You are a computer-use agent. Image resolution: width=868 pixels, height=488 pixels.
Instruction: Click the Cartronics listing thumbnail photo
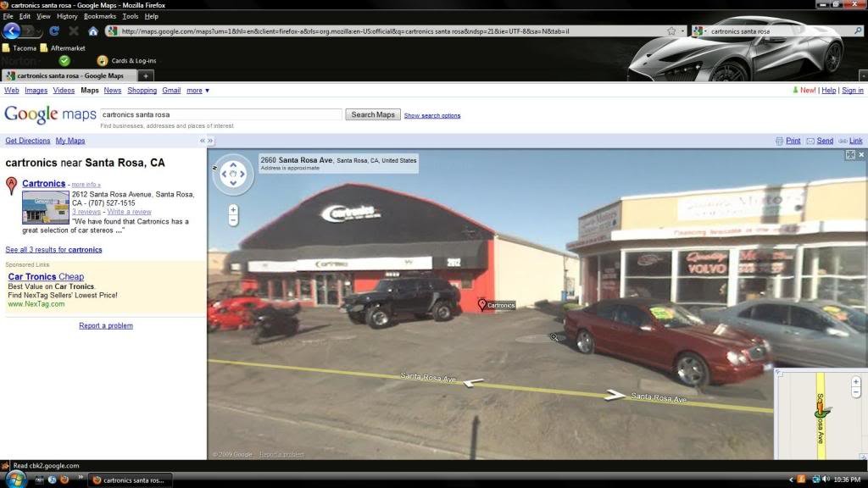pyautogui.click(x=46, y=208)
